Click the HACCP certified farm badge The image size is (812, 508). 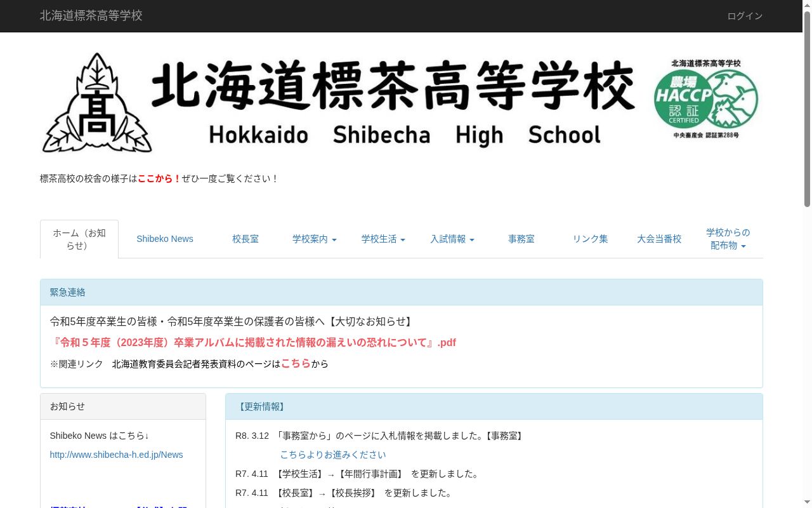pyautogui.click(x=706, y=99)
